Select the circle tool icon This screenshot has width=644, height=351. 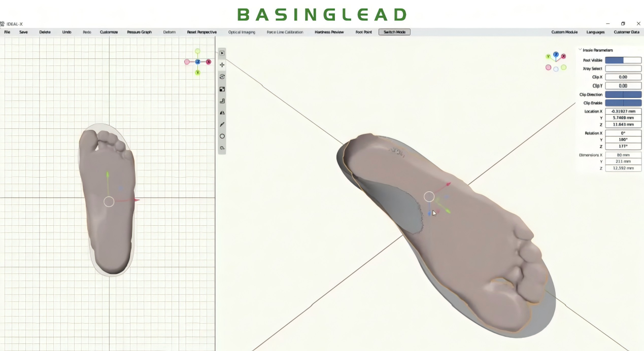tap(222, 136)
